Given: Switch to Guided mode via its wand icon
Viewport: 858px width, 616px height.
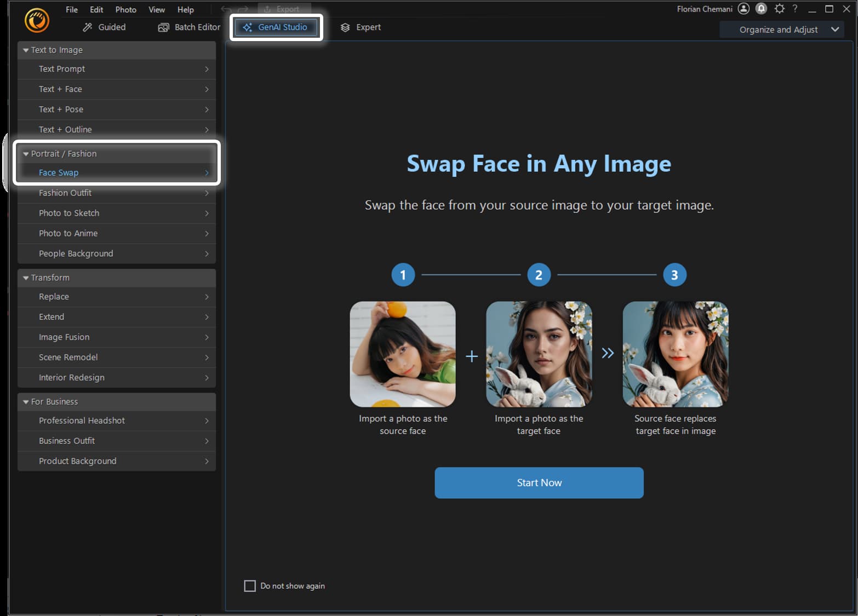Looking at the screenshot, I should (87, 27).
